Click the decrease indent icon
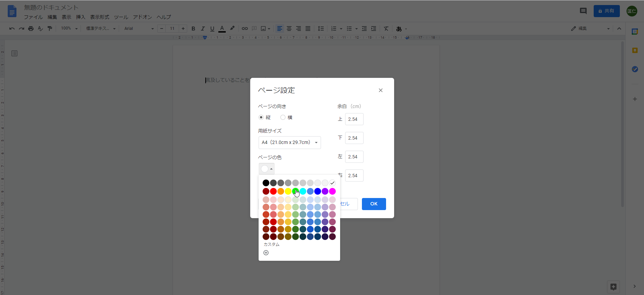The width and height of the screenshot is (644, 295). pyautogui.click(x=364, y=29)
